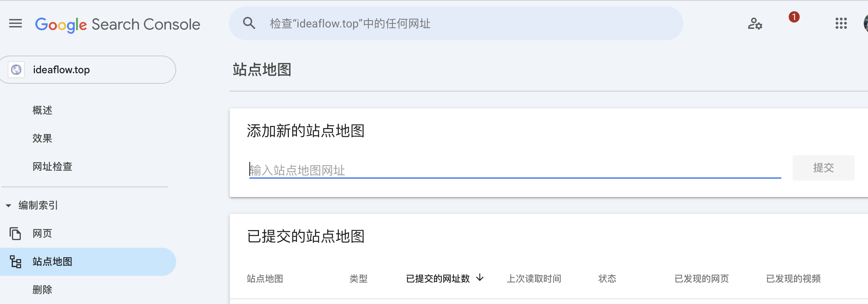Go to 概述 overview page

click(42, 110)
